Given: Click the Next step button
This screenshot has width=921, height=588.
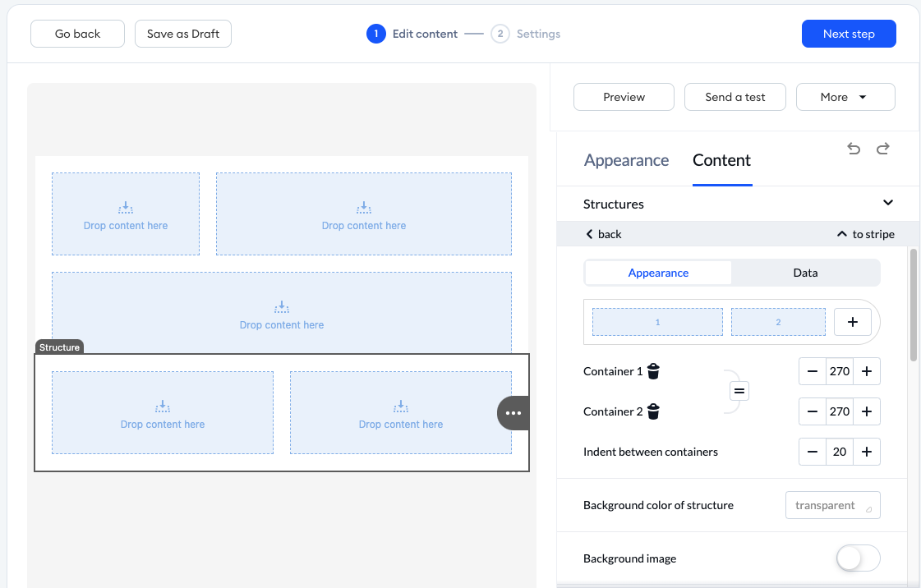Looking at the screenshot, I should (848, 34).
